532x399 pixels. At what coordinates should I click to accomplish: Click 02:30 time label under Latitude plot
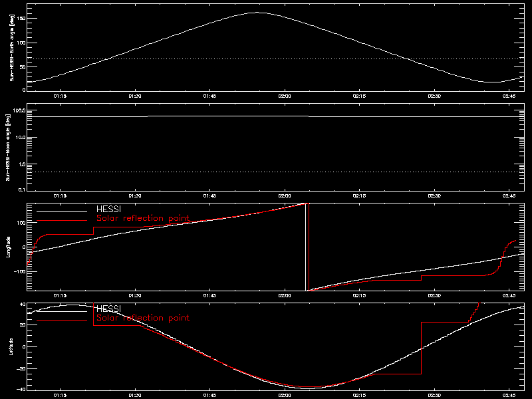[434, 395]
